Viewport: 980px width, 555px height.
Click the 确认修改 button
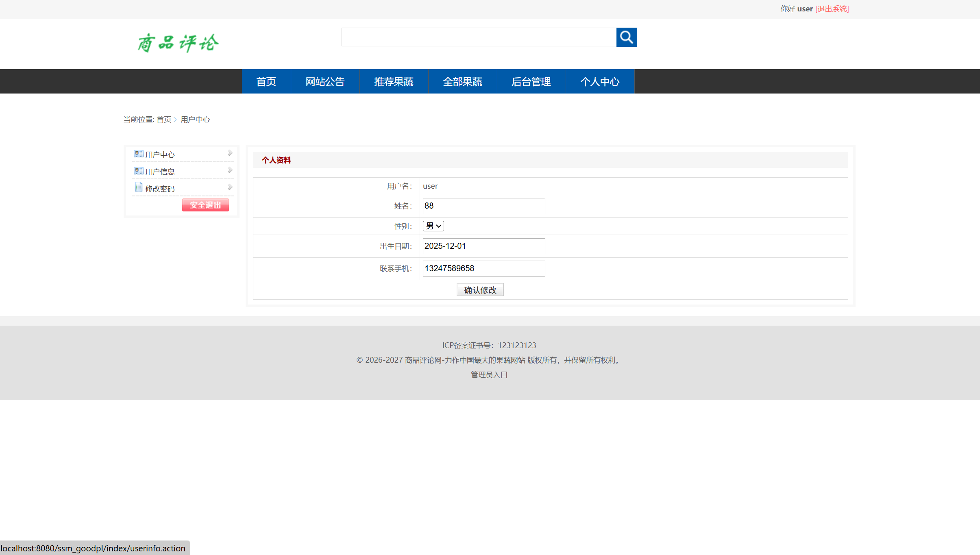pos(480,289)
